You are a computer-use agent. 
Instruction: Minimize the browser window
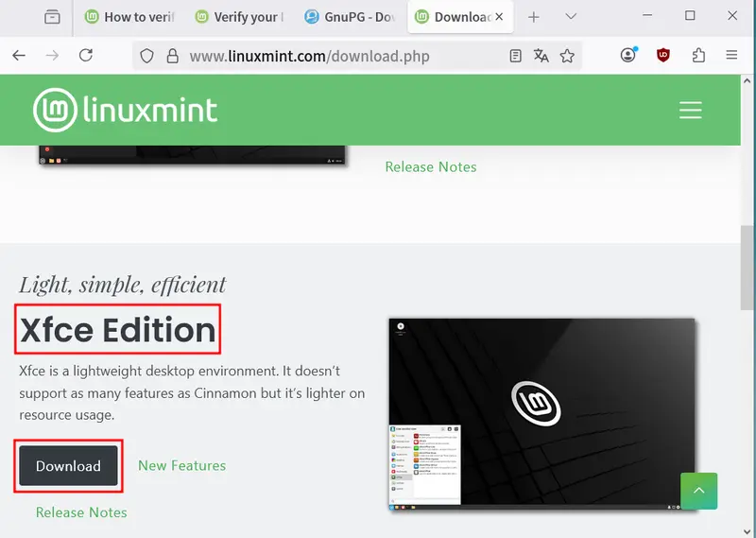click(647, 15)
